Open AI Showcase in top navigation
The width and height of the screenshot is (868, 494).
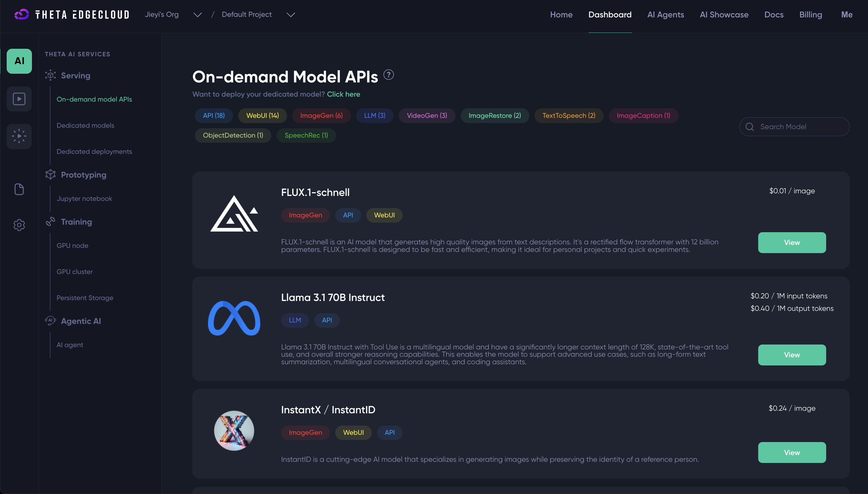(724, 15)
